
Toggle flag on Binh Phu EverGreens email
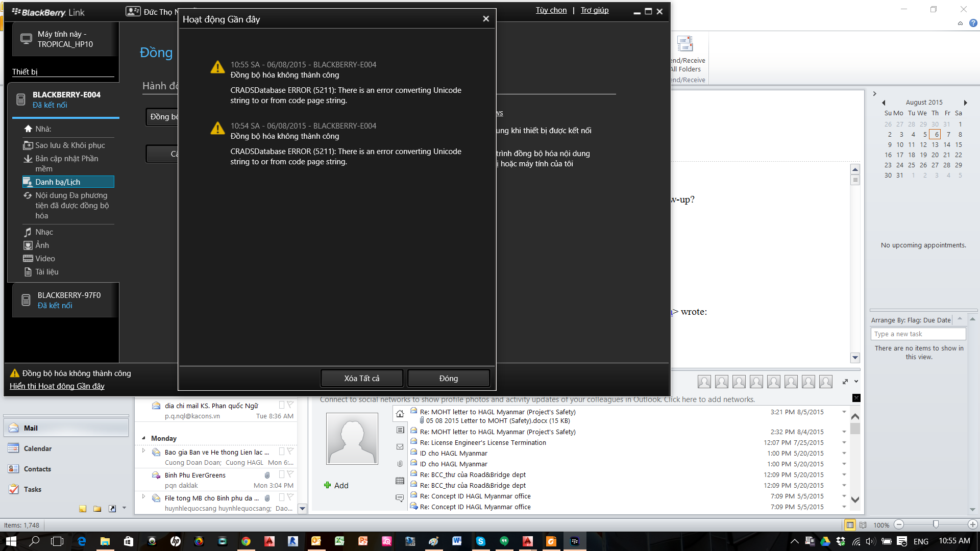coord(290,474)
